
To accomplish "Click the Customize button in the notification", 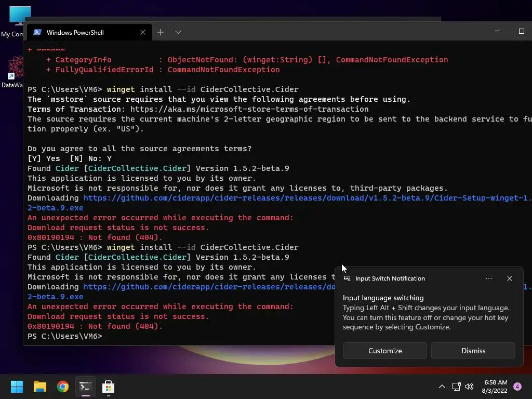I will (385, 351).
